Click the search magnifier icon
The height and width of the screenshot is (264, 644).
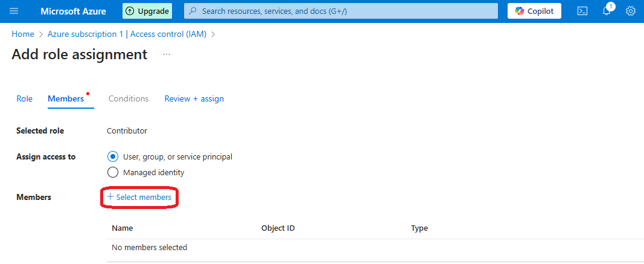click(x=193, y=11)
